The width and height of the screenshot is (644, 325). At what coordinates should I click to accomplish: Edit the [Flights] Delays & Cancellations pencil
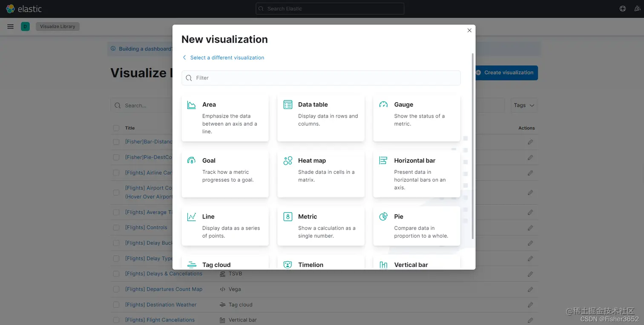click(530, 274)
